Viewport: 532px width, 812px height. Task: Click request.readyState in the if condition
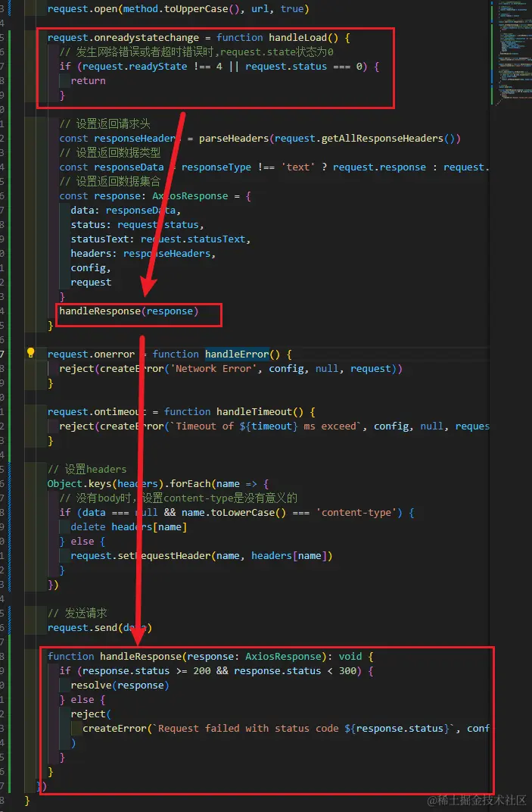tap(135, 67)
